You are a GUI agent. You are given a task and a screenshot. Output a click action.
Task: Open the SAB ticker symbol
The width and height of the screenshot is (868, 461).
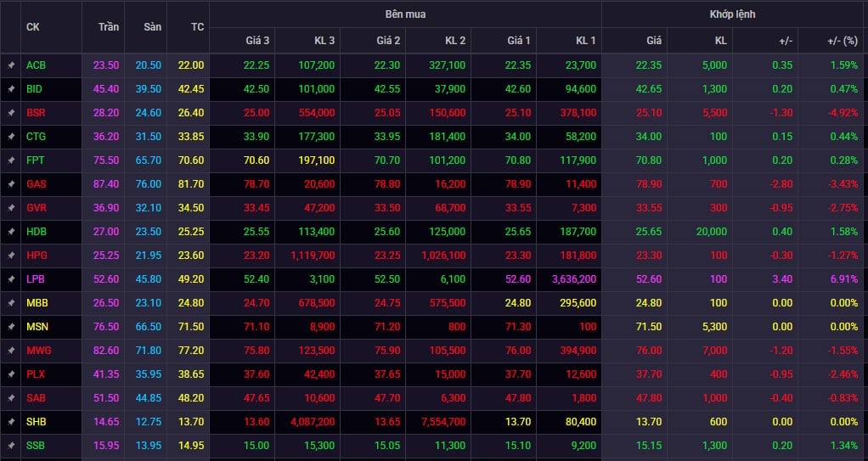(36, 398)
